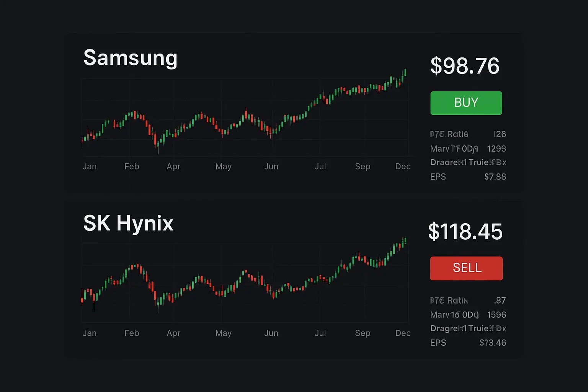
Task: Open the SK Hynix stock title
Action: coord(128,223)
